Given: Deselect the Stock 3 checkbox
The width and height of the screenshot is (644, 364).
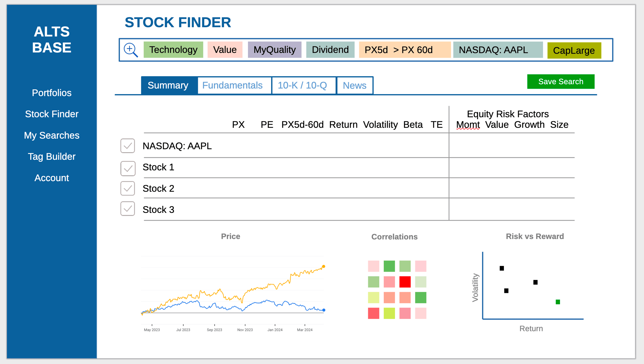Looking at the screenshot, I should [127, 209].
